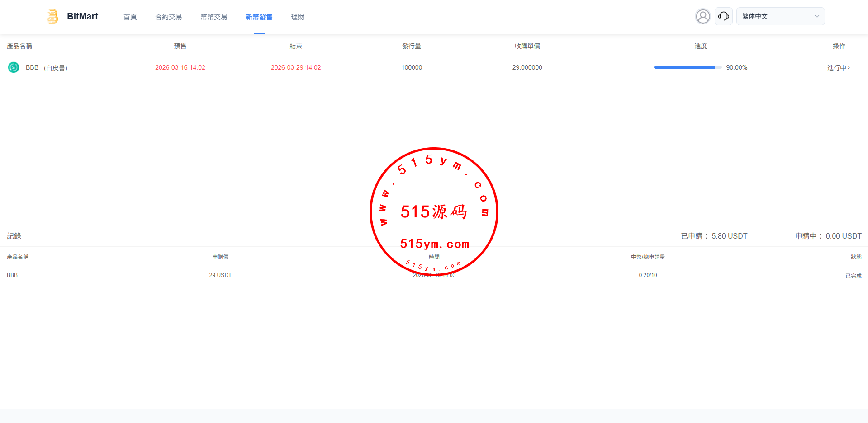Open the 理財 menu item
Screen dimensions: 868x423
pyautogui.click(x=297, y=17)
